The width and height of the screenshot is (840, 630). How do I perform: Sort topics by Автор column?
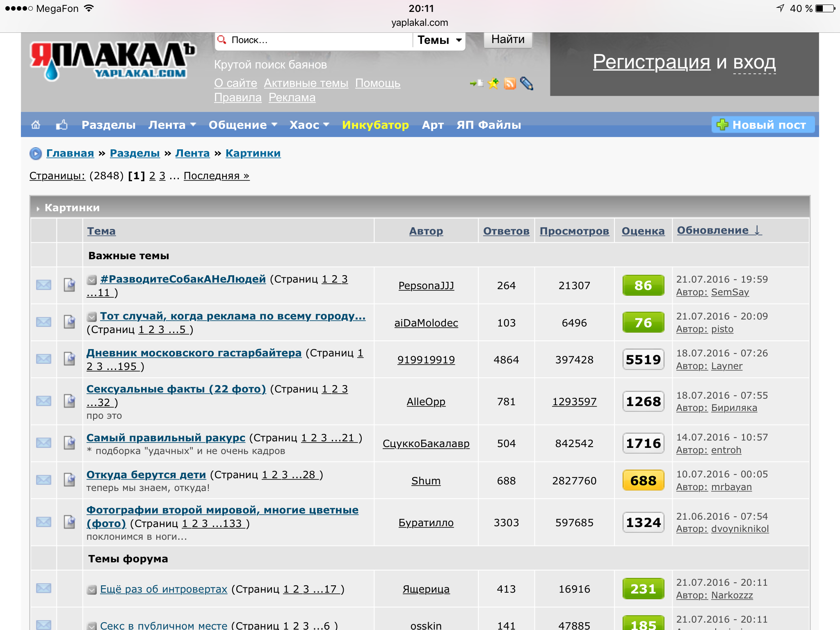point(426,231)
